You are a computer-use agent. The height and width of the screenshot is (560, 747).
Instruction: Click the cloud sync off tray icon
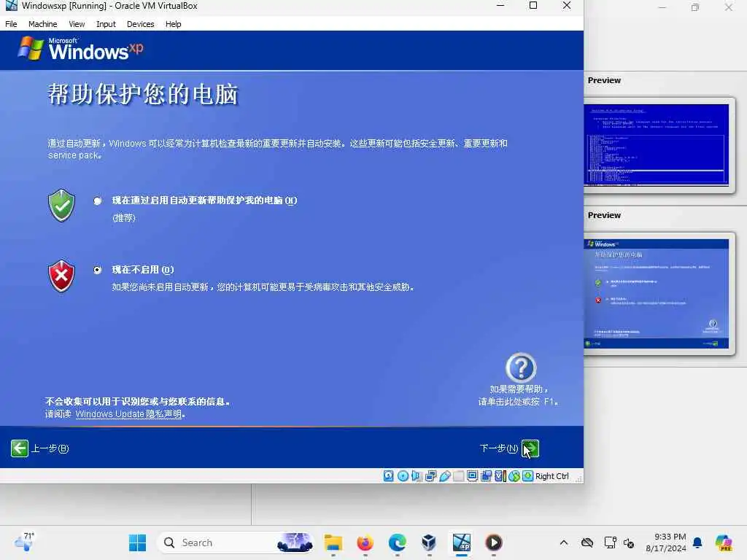587,542
